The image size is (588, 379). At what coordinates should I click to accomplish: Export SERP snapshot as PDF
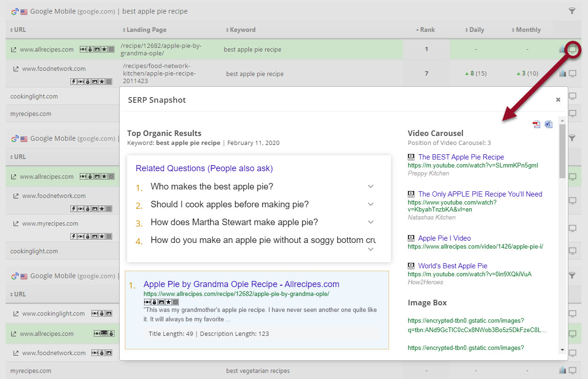[x=536, y=124]
